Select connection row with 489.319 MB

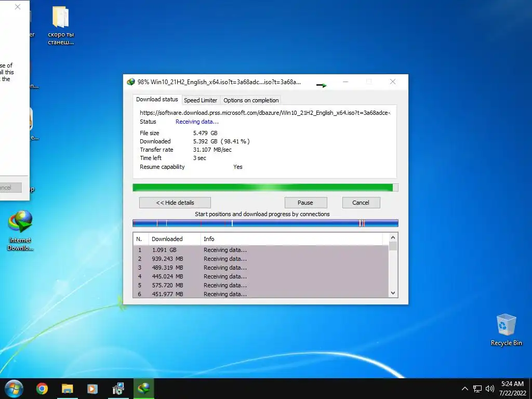(261, 268)
